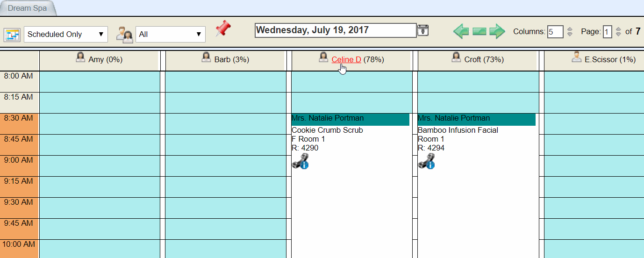This screenshot has height=258, width=644.
Task: Click info icon on Bamboo Infusion Facial appointment
Action: point(430,165)
